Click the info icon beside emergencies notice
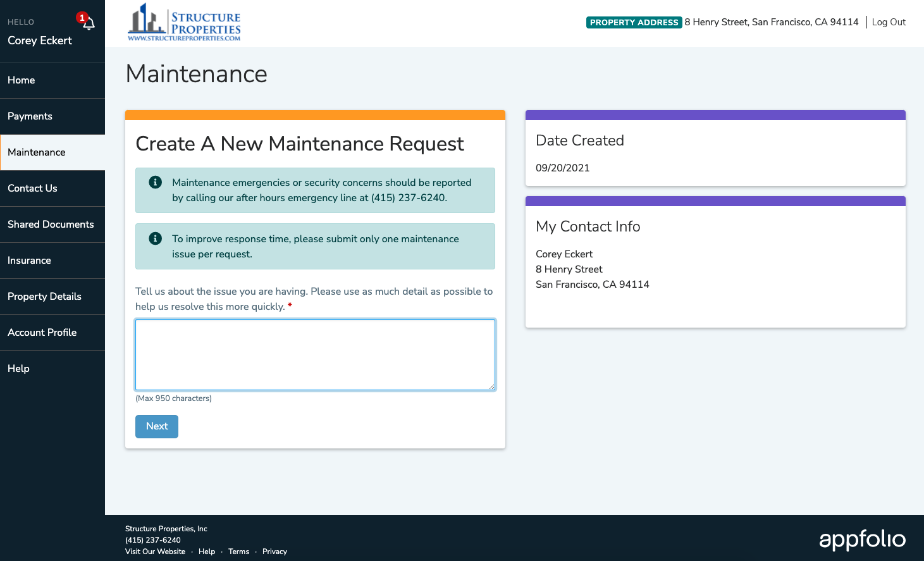924x561 pixels. click(155, 182)
